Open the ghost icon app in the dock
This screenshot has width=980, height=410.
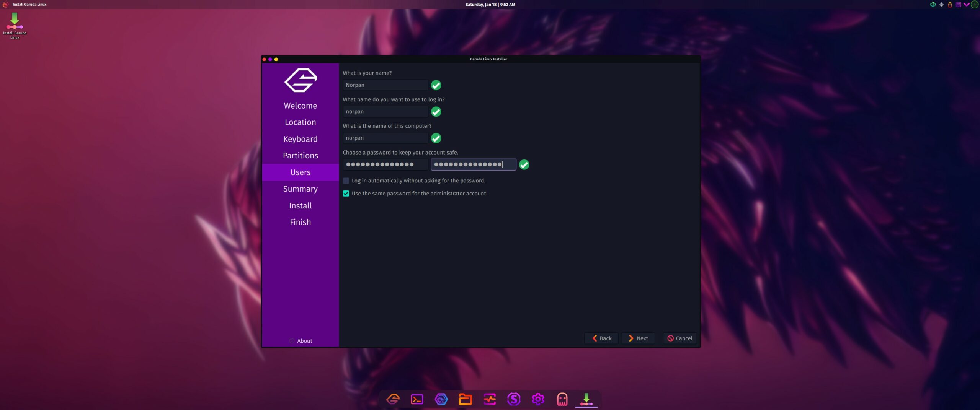coord(562,399)
